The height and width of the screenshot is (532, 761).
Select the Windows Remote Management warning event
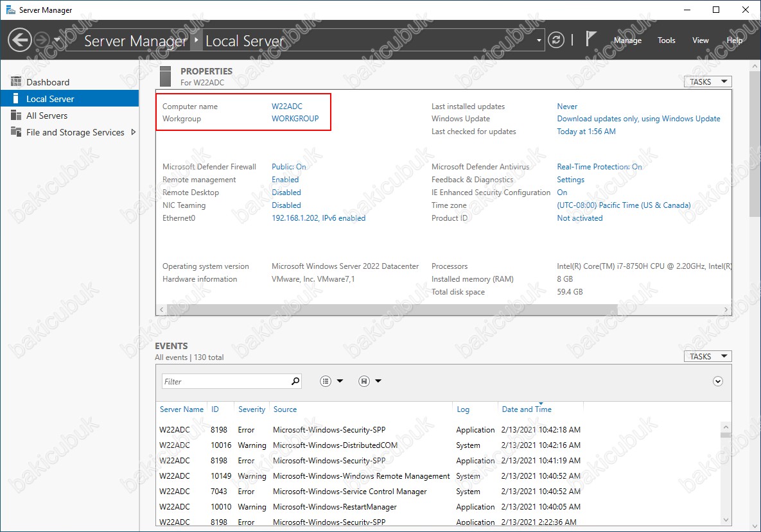coord(438,476)
